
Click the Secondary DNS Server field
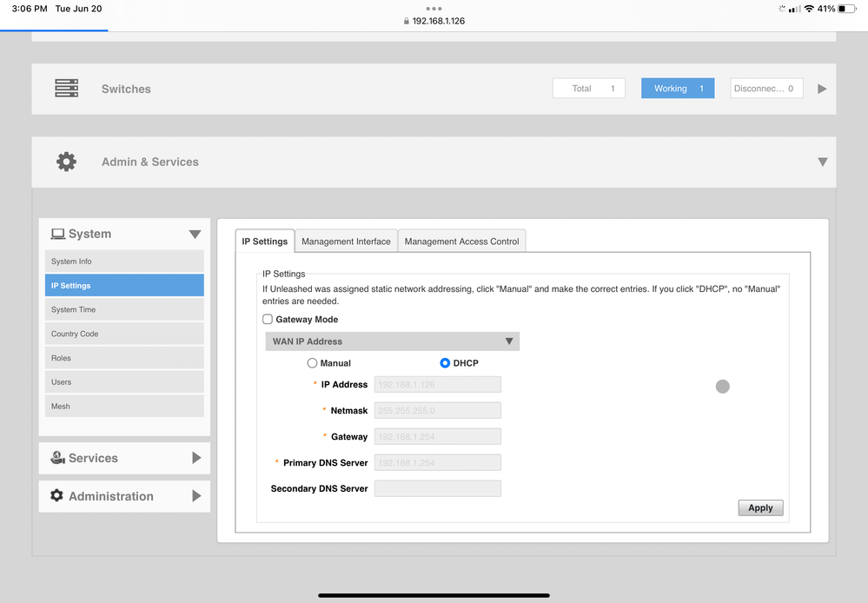437,488
